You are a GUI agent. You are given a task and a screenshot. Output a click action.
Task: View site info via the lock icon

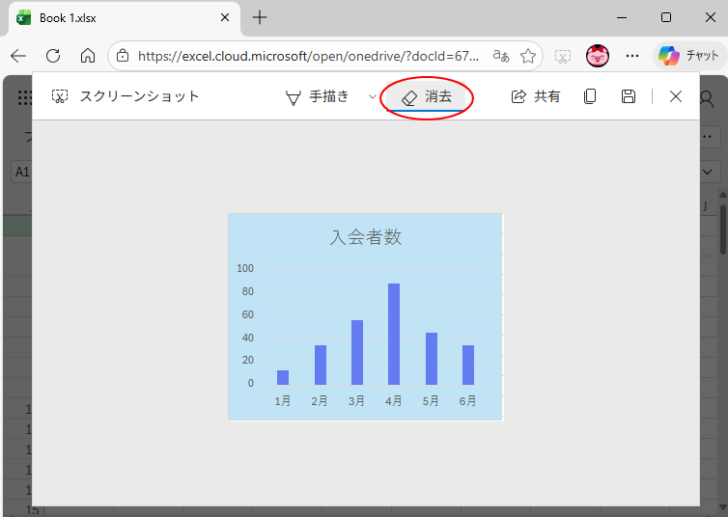123,56
